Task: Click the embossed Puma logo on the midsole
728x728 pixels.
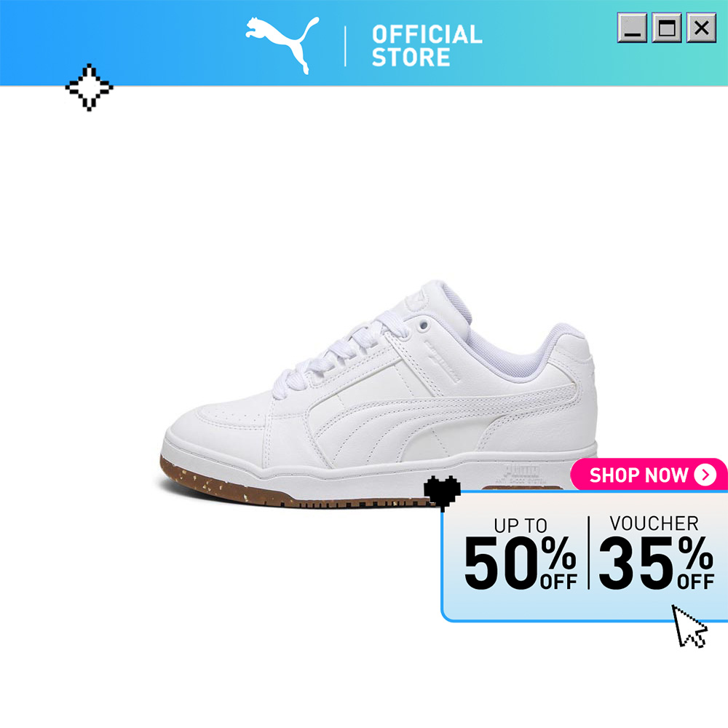Action: click(x=521, y=474)
